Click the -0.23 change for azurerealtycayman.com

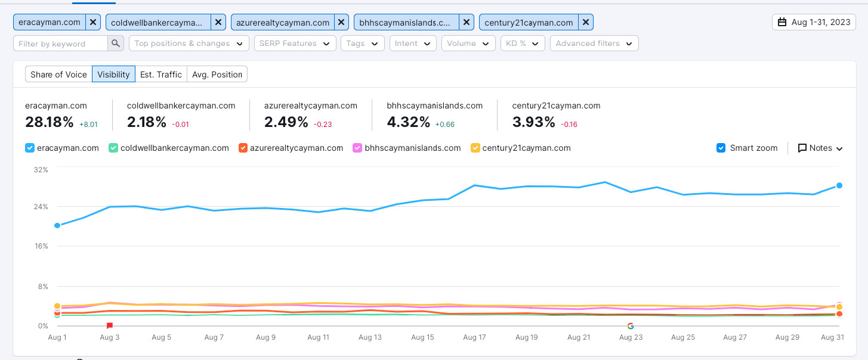pos(323,125)
